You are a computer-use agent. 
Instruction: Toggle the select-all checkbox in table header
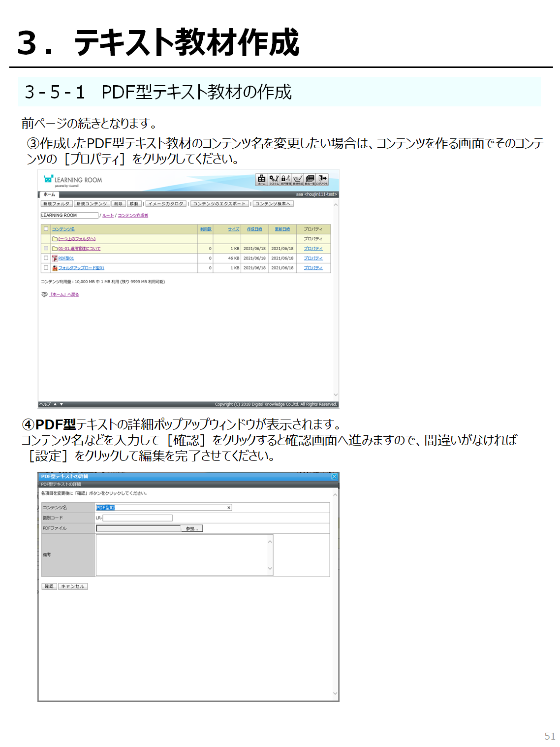point(46,229)
